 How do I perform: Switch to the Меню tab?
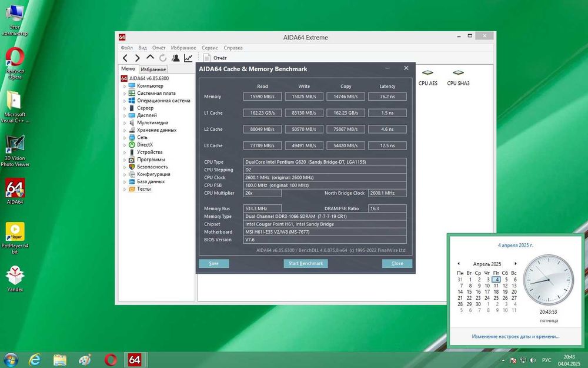pyautogui.click(x=128, y=69)
